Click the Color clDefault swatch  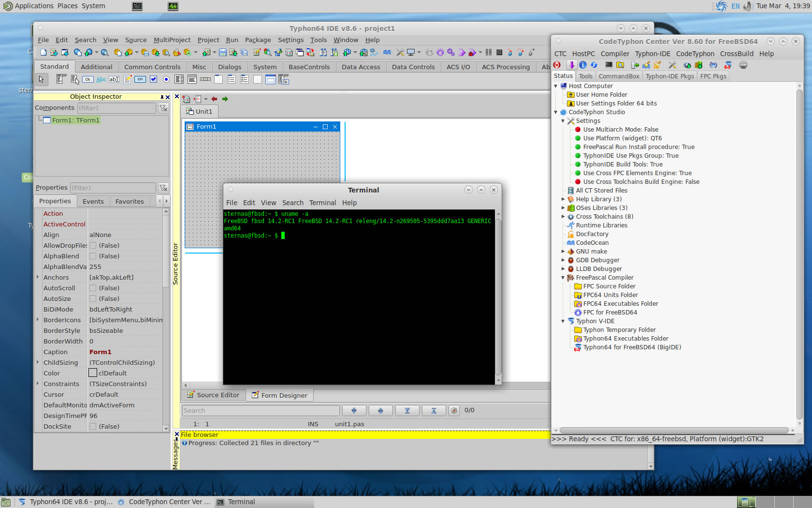pyautogui.click(x=93, y=373)
